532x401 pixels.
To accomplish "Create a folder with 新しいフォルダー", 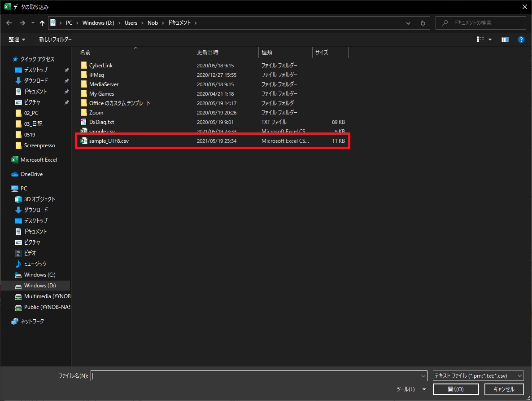I will coord(55,40).
